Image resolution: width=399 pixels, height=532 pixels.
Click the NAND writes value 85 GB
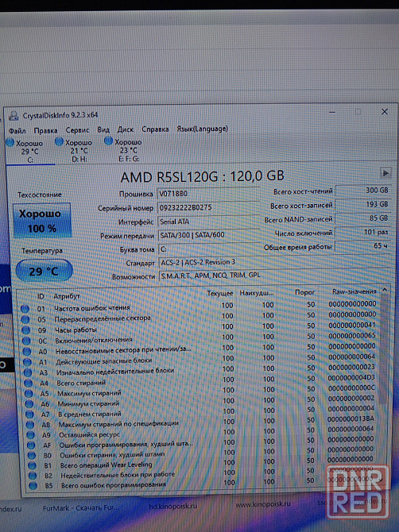click(362, 218)
